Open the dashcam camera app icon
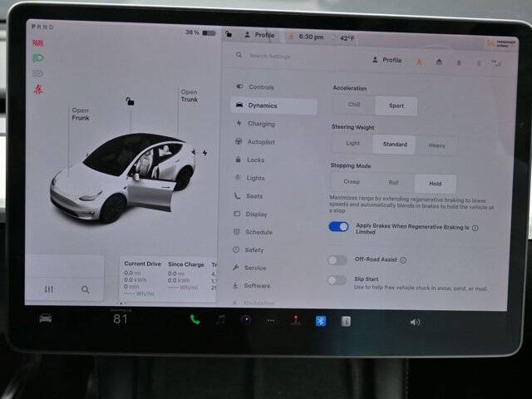 click(246, 319)
